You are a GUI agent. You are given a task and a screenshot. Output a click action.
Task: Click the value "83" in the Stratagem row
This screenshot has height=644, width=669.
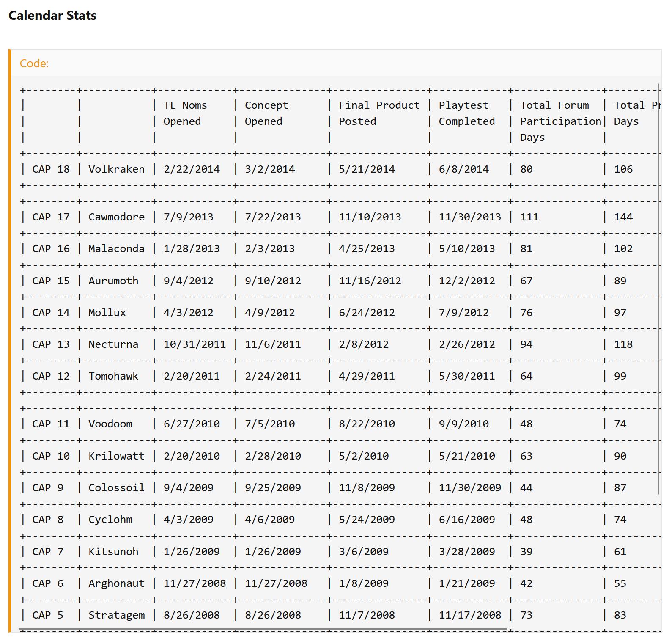[620, 615]
